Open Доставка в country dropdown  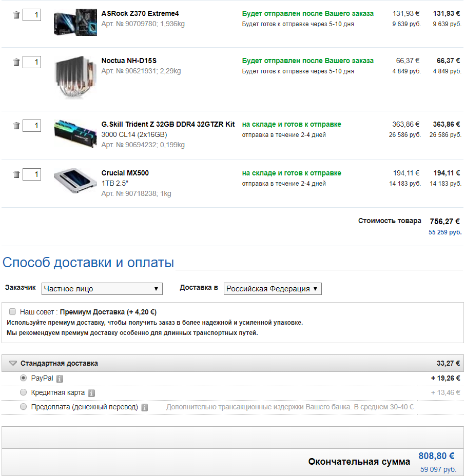coord(273,289)
